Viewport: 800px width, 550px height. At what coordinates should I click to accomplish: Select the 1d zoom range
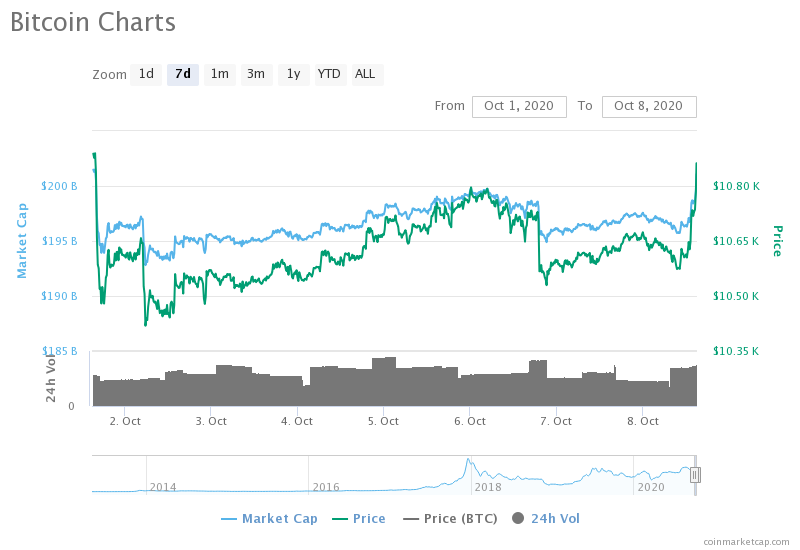click(x=146, y=74)
